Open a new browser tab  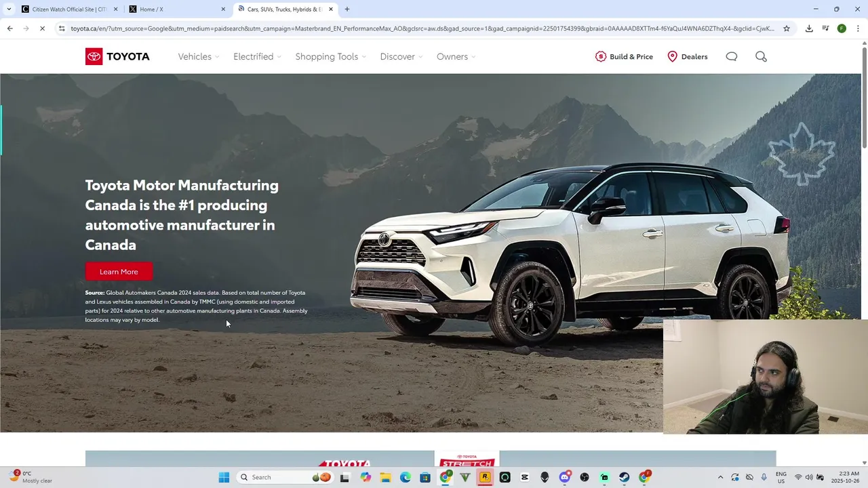click(347, 9)
